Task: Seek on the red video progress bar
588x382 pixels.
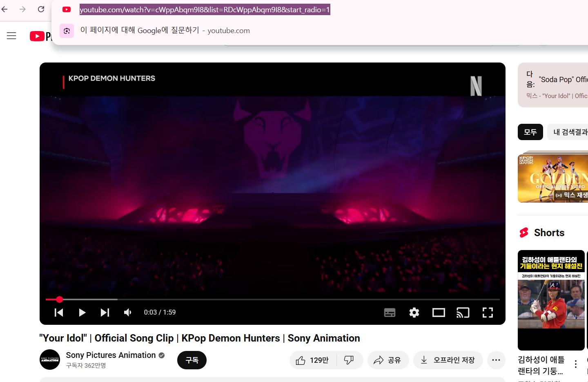Action: (273, 299)
